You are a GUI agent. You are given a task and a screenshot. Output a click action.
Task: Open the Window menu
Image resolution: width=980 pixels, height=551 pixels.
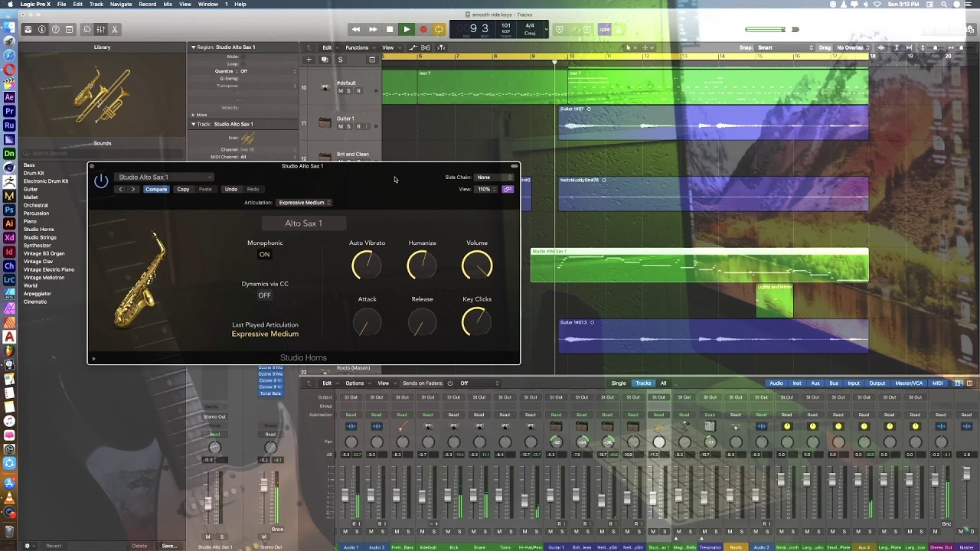208,4
